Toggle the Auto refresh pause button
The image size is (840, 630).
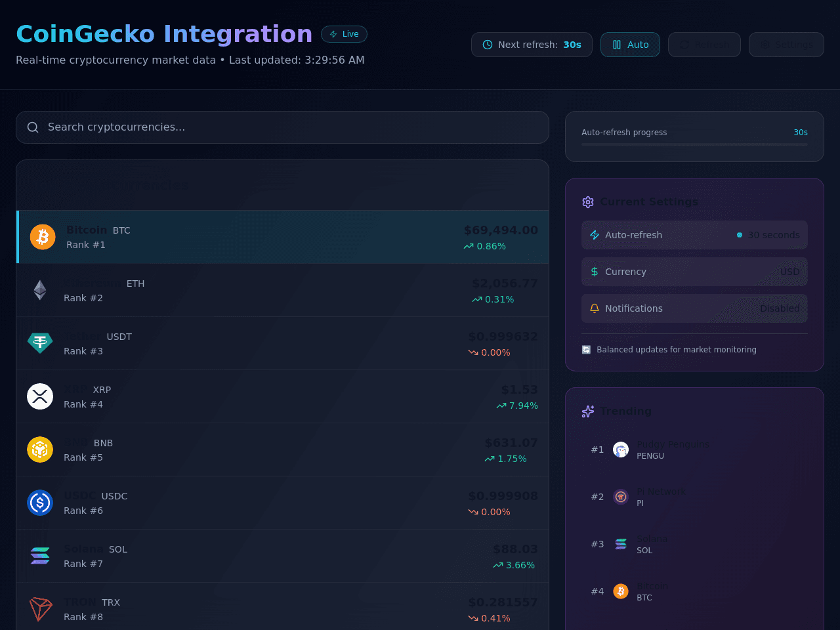[630, 45]
